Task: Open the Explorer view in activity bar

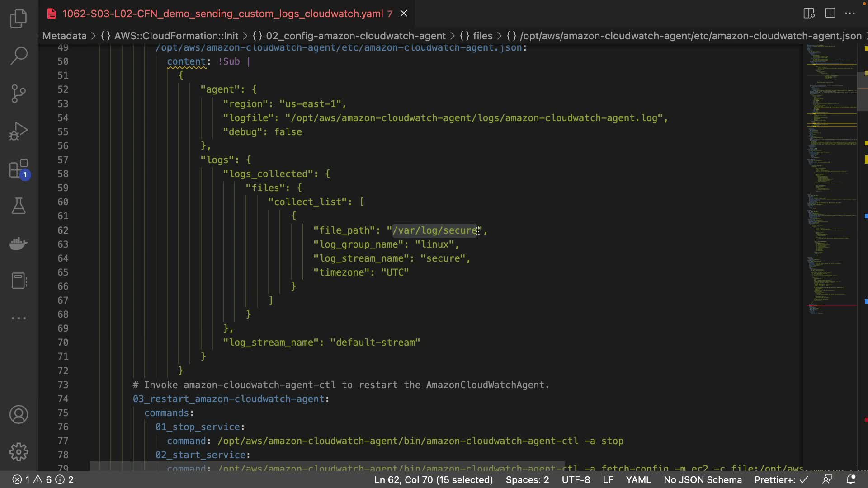Action: (x=19, y=19)
